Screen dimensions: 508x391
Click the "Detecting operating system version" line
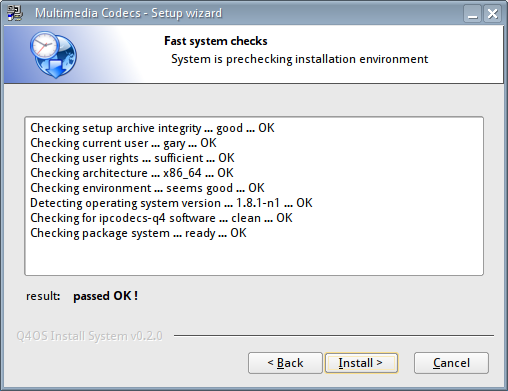(171, 203)
